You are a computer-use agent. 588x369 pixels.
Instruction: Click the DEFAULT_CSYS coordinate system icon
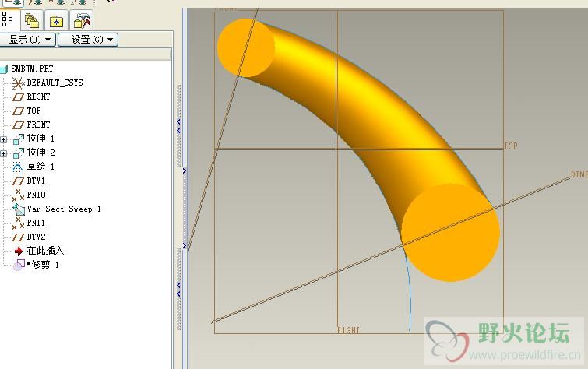pos(18,83)
